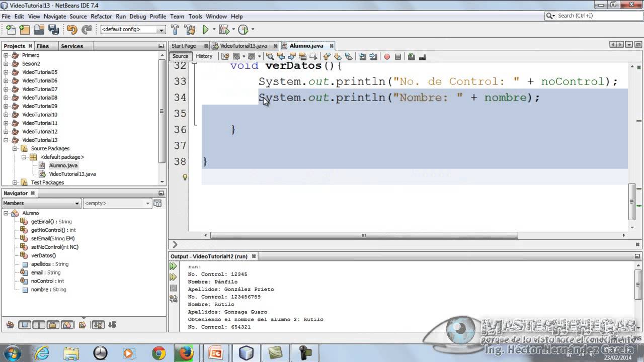
Task: Switch to the Files tab
Action: [43, 46]
